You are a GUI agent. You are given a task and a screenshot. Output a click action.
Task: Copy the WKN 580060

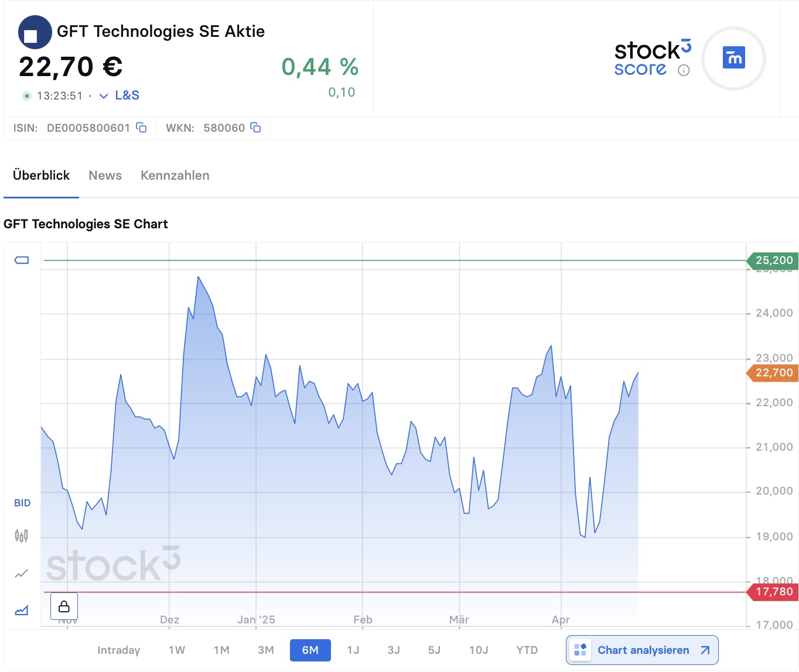point(255,128)
